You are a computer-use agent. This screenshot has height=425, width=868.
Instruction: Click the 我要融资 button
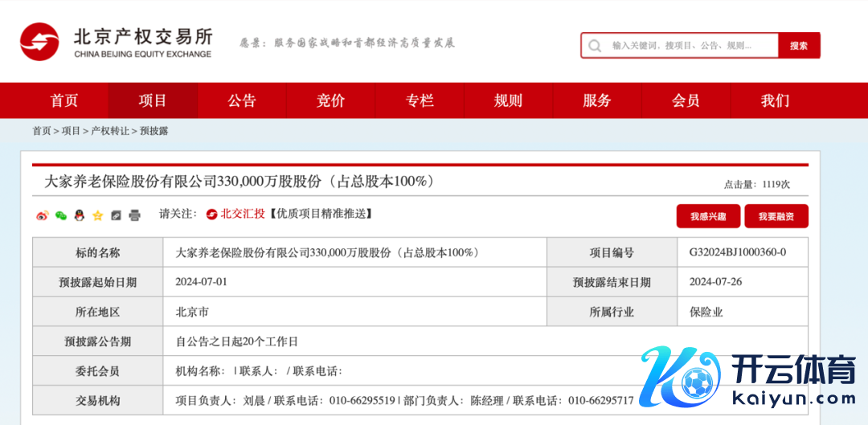(776, 216)
